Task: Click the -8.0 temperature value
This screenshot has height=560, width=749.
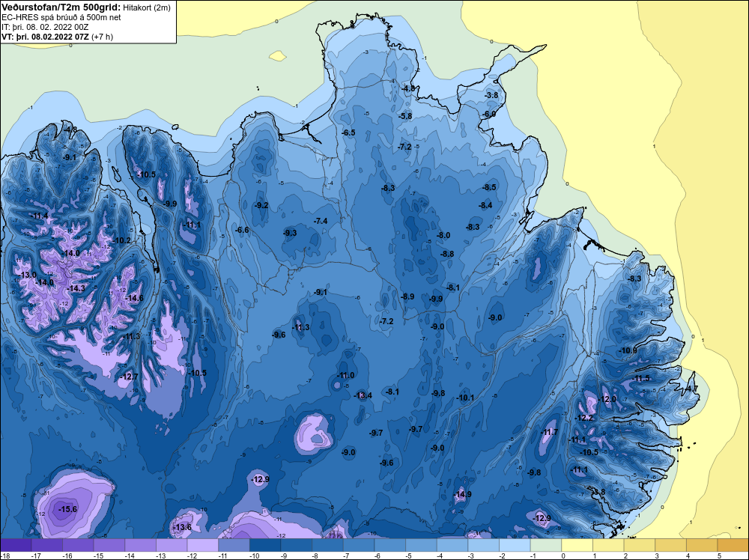Action: tap(443, 235)
